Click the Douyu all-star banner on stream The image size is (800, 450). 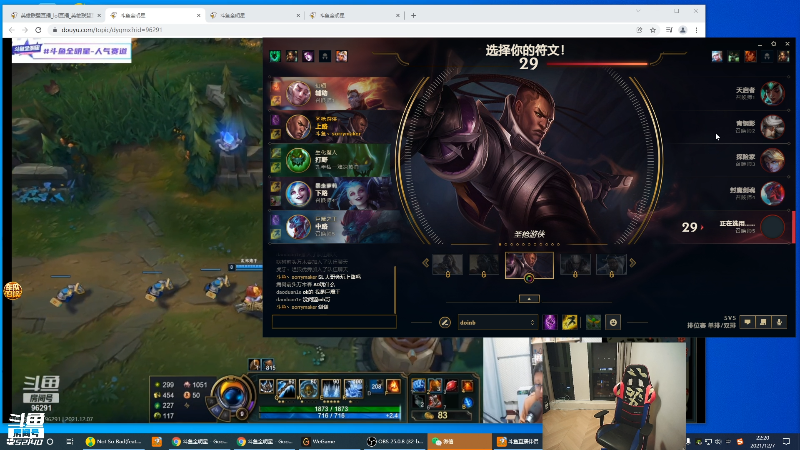coord(71,51)
